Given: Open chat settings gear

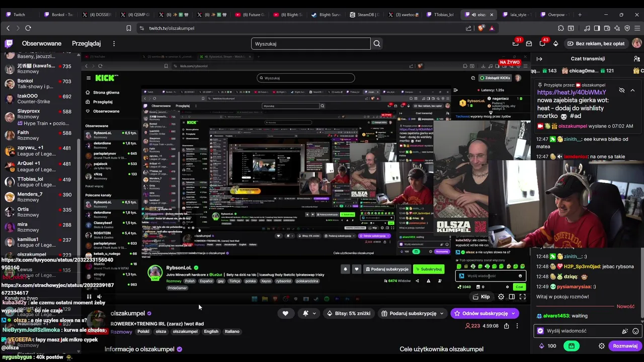Looking at the screenshot, I should (x=601, y=346).
